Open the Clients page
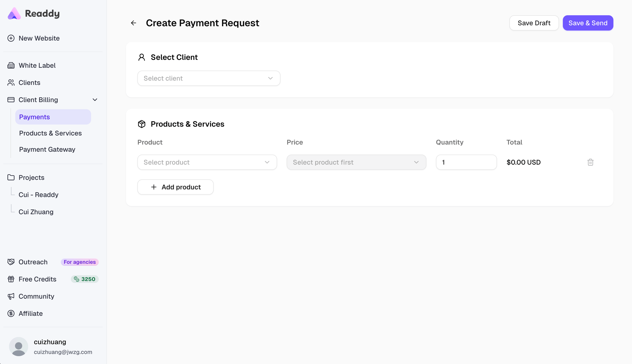 (x=29, y=83)
